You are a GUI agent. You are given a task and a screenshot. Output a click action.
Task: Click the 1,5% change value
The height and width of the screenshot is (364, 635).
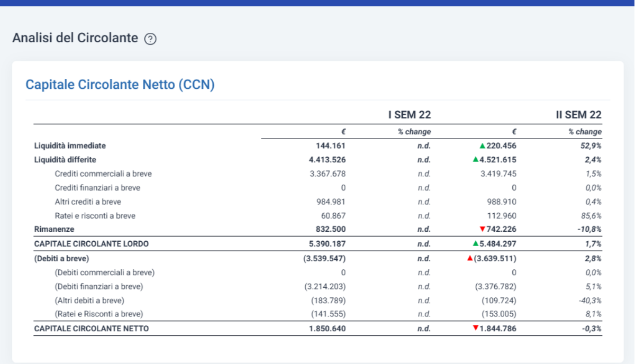point(594,174)
